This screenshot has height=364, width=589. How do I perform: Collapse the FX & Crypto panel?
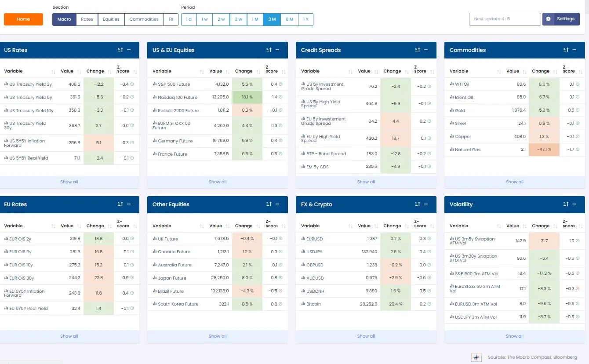(426, 204)
